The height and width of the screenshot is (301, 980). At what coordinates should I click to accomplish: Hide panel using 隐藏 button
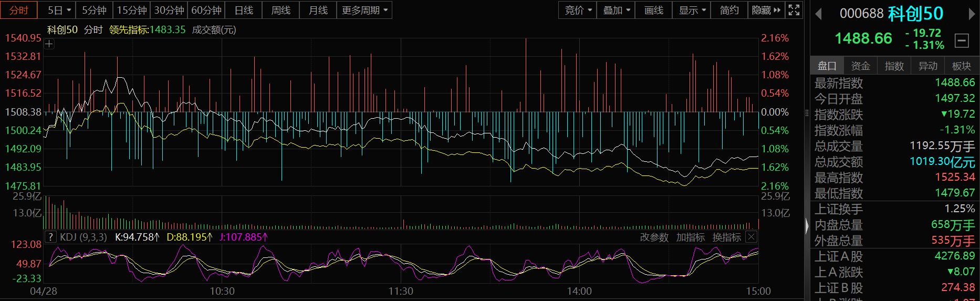pyautogui.click(x=766, y=10)
